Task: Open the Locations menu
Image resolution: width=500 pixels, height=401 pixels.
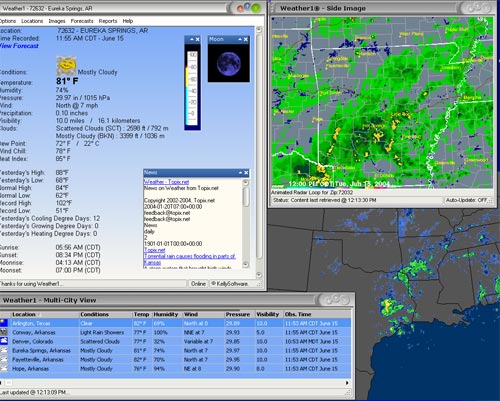Action: pyautogui.click(x=32, y=21)
